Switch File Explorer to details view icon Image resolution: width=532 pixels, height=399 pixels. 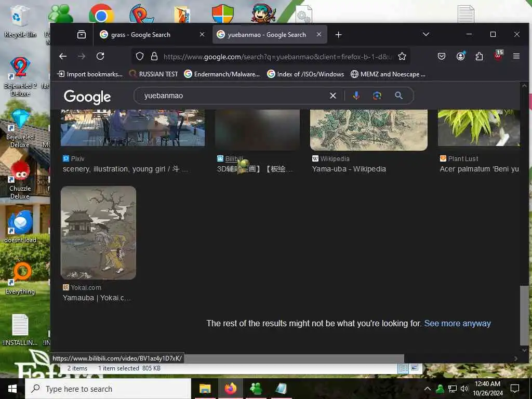coord(403,368)
